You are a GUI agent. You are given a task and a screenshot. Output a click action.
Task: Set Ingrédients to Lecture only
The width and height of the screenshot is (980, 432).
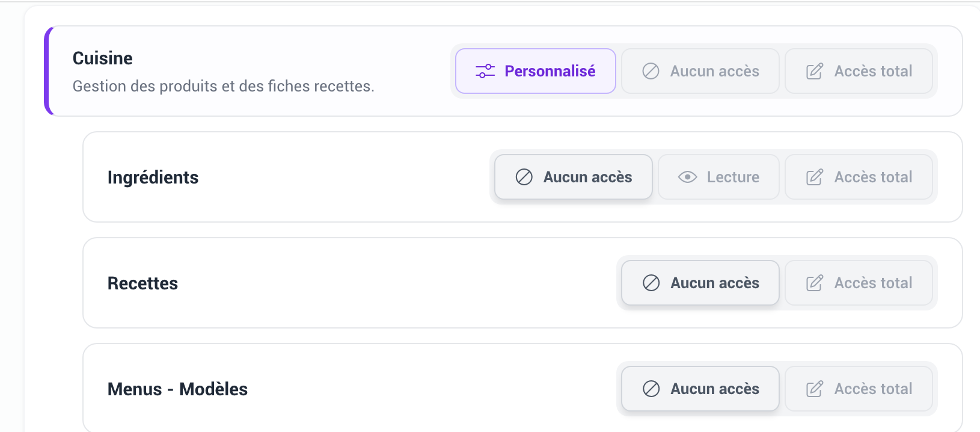pos(719,177)
